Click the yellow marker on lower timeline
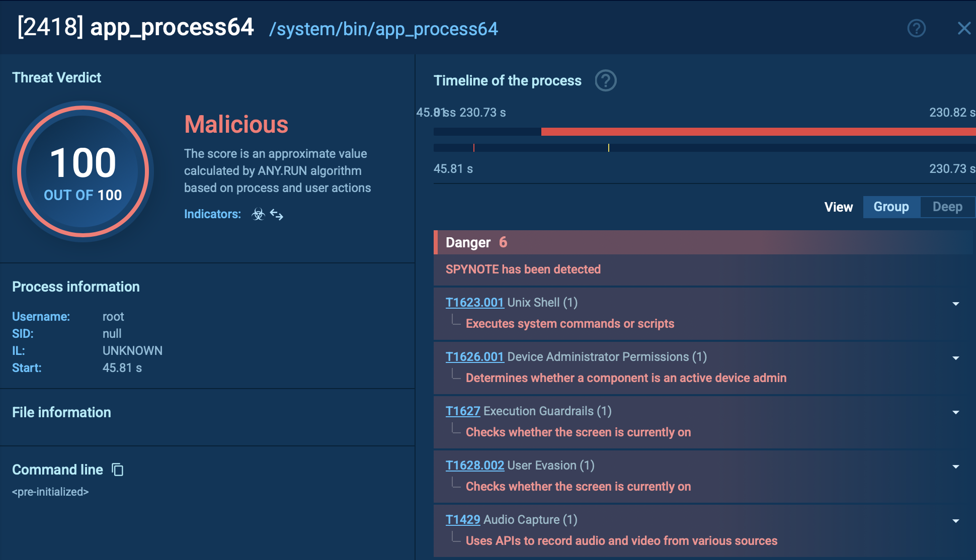Screen dimensions: 976x560 [x=609, y=148]
